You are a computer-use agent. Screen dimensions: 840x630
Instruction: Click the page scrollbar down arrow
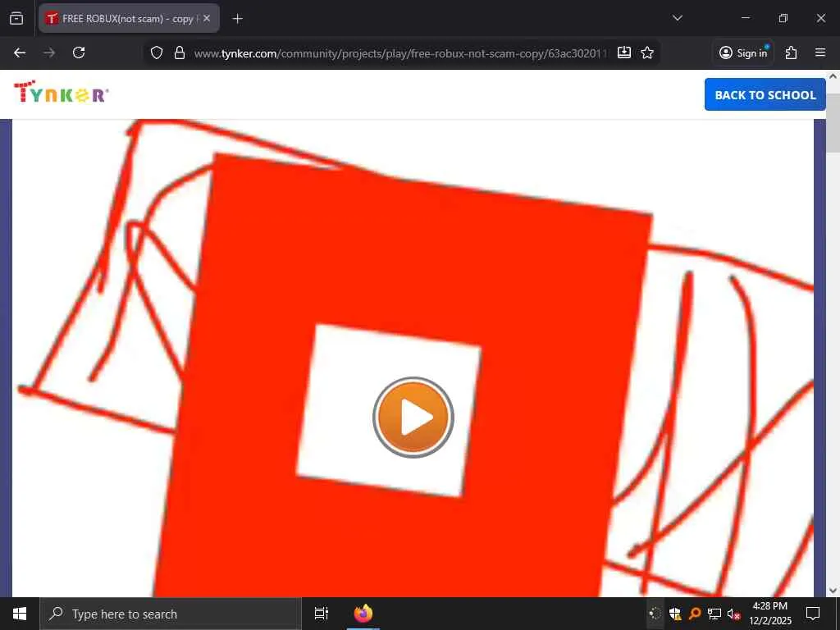coord(833,591)
